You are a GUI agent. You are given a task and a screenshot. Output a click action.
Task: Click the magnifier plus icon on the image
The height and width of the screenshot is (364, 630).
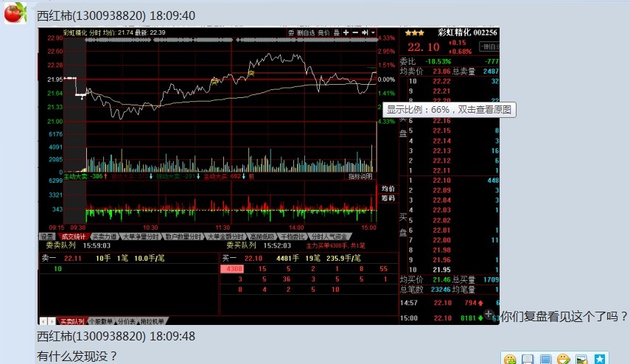coord(489,314)
